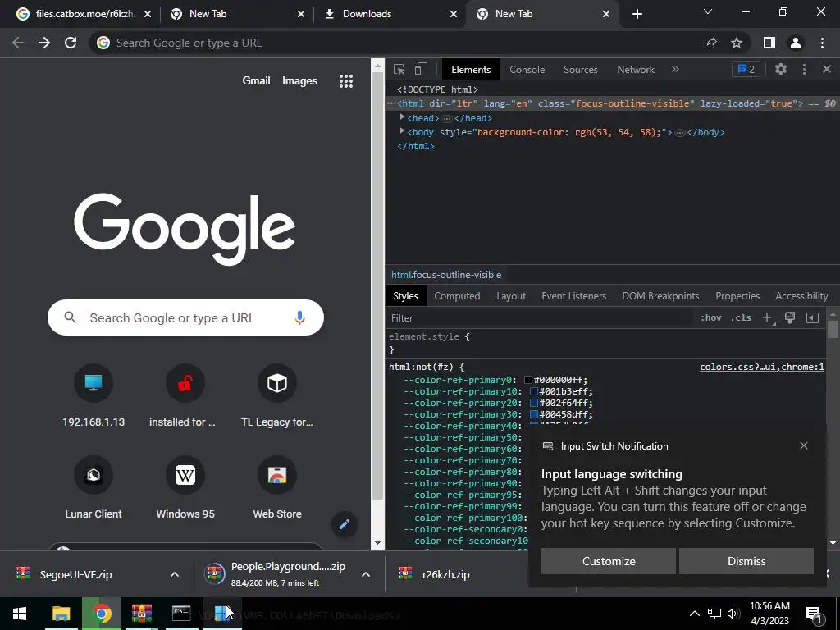The width and height of the screenshot is (840, 630).
Task: Open Google Images link
Action: click(x=299, y=80)
